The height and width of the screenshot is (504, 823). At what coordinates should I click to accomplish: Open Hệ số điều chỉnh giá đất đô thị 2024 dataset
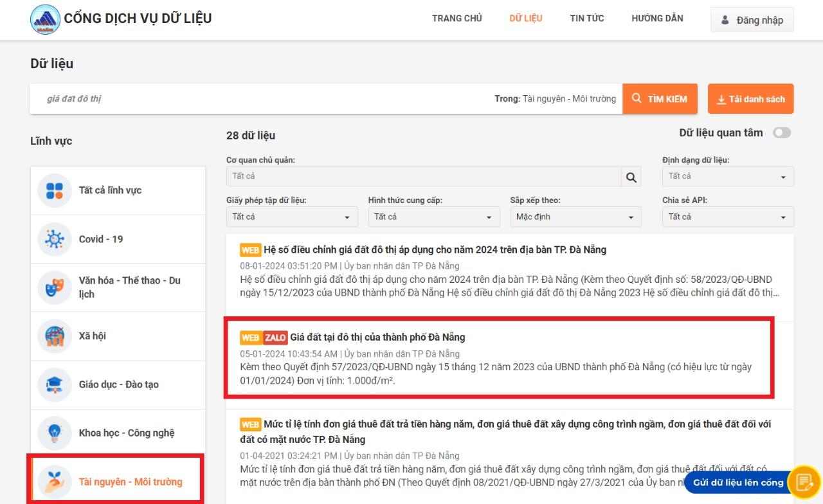[x=435, y=249]
